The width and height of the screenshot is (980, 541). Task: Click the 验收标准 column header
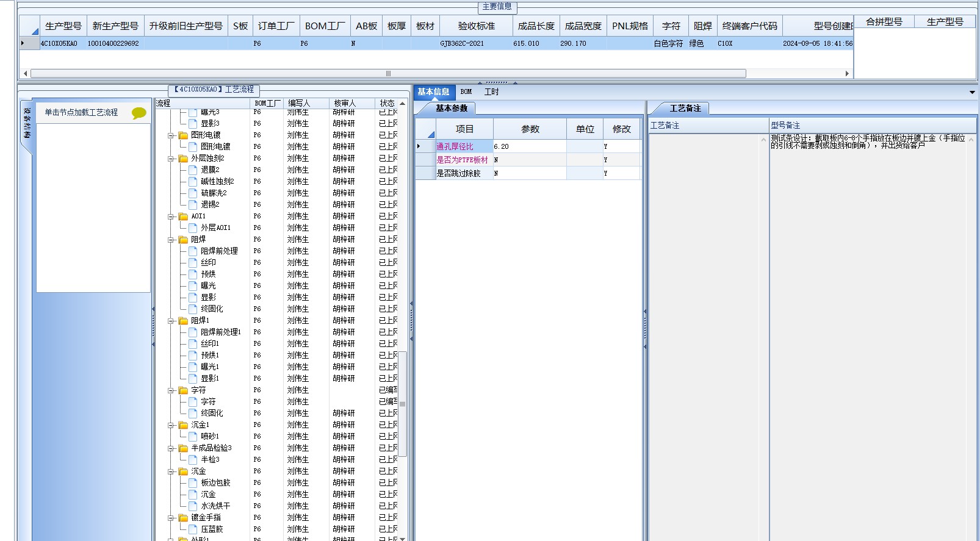[x=477, y=26]
